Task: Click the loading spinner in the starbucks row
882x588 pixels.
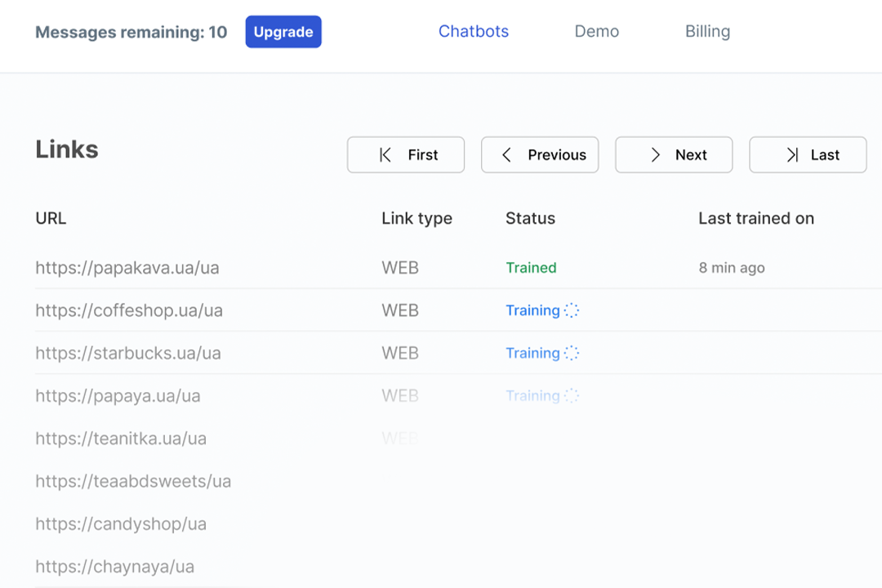Action: 572,354
